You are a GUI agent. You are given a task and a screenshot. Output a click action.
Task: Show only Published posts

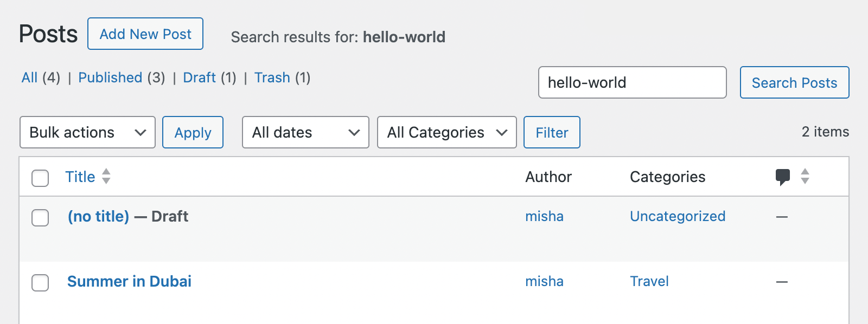click(110, 77)
